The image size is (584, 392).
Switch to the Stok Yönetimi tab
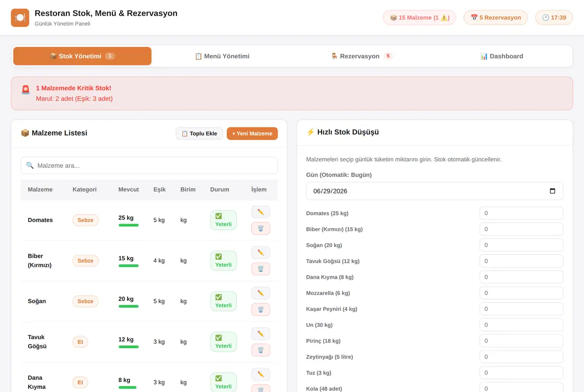82,56
